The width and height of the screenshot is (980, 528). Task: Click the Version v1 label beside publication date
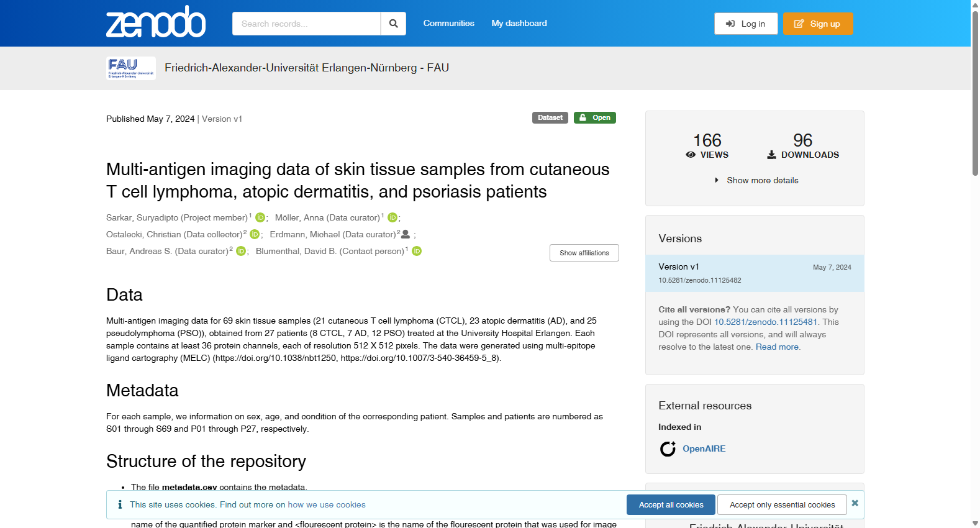[222, 119]
